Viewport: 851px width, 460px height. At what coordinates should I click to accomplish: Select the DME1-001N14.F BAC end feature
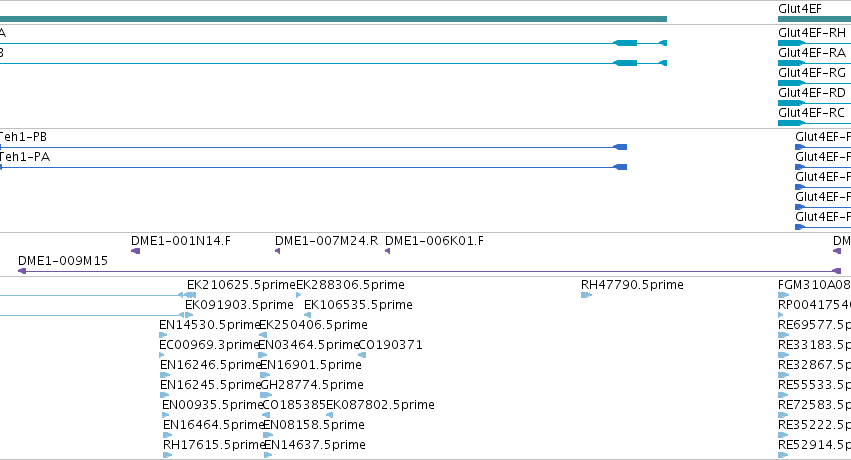pyautogui.click(x=181, y=241)
